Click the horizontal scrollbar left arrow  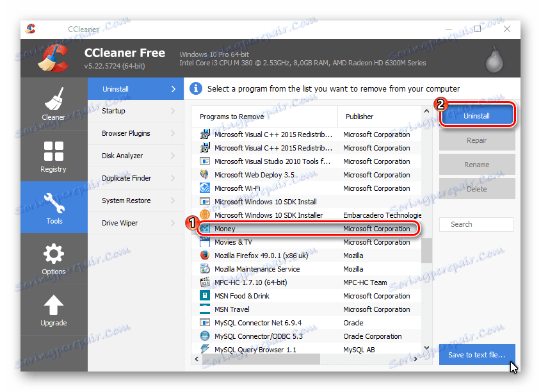point(197,359)
